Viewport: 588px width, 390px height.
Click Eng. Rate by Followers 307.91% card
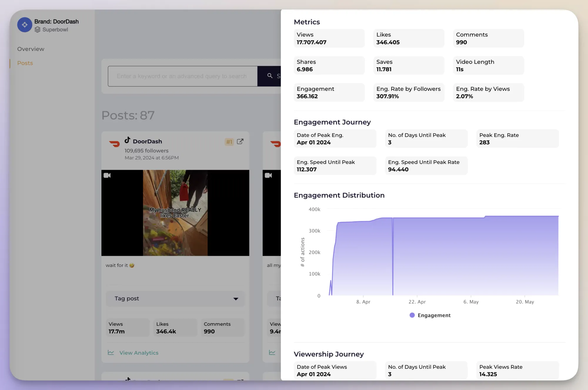(x=409, y=93)
